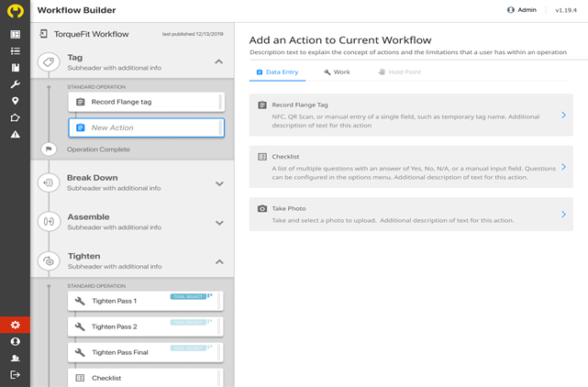
Task: Click the Operation Complete flag icon
Action: click(x=49, y=149)
